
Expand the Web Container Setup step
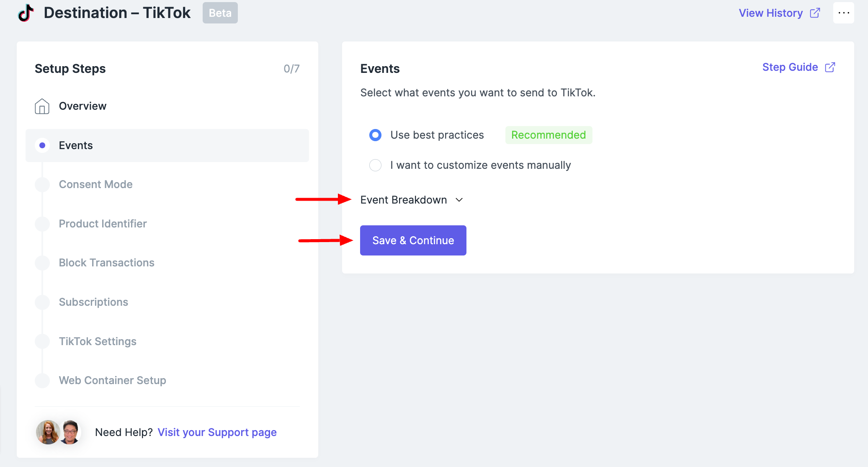(112, 380)
